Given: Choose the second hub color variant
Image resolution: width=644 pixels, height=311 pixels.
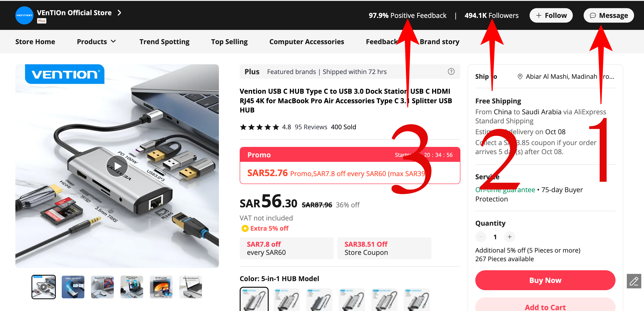Looking at the screenshot, I should click(286, 299).
